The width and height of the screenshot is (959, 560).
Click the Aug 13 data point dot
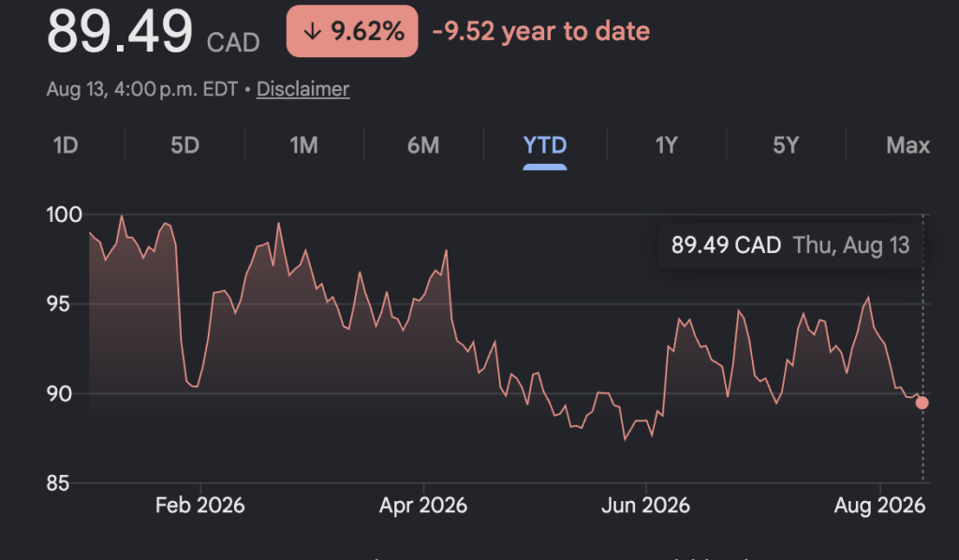(x=922, y=403)
